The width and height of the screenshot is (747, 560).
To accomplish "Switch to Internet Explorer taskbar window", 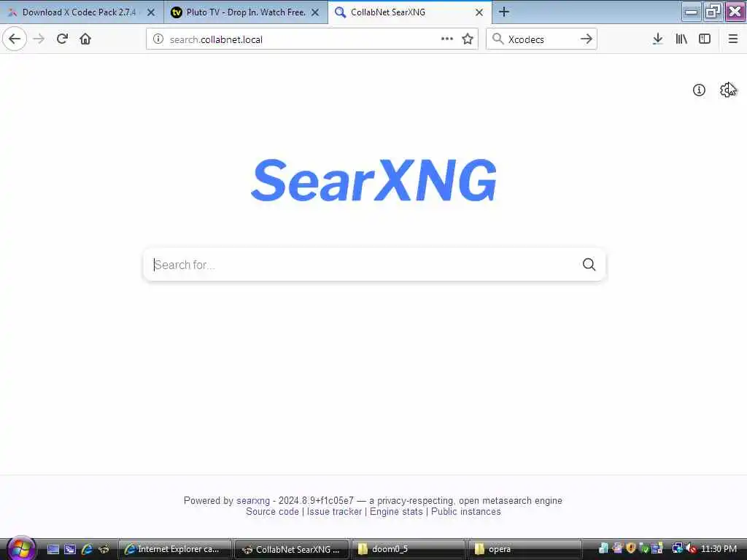I will coord(175,549).
